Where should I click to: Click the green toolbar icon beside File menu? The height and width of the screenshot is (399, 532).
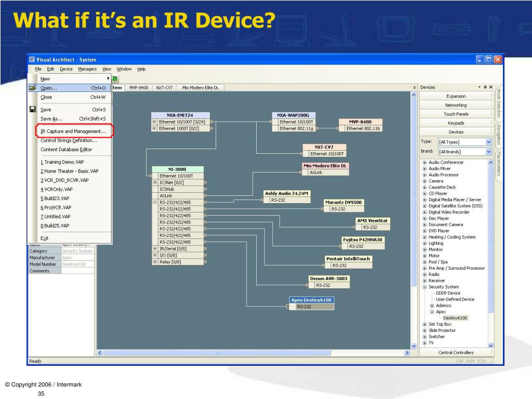coord(115,79)
